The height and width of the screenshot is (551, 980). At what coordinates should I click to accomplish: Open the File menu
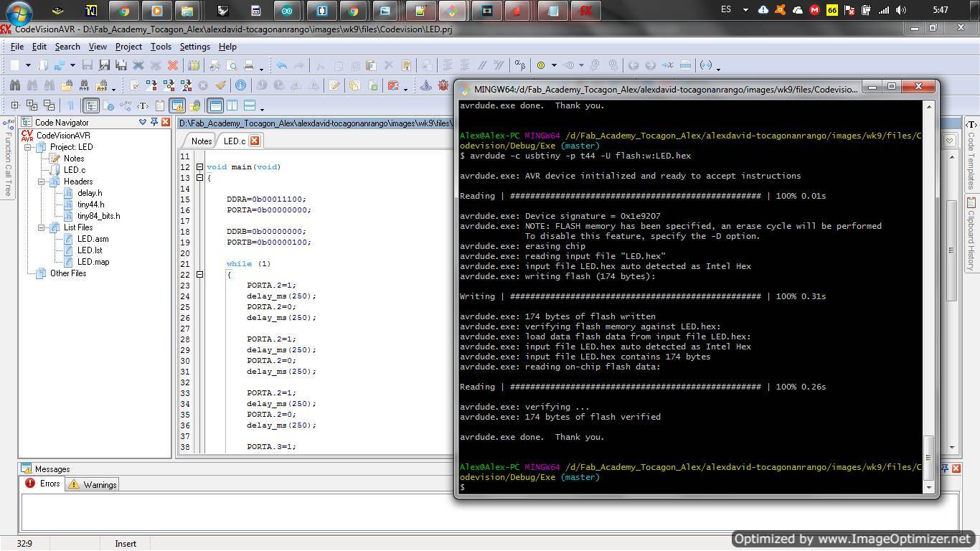click(x=17, y=47)
